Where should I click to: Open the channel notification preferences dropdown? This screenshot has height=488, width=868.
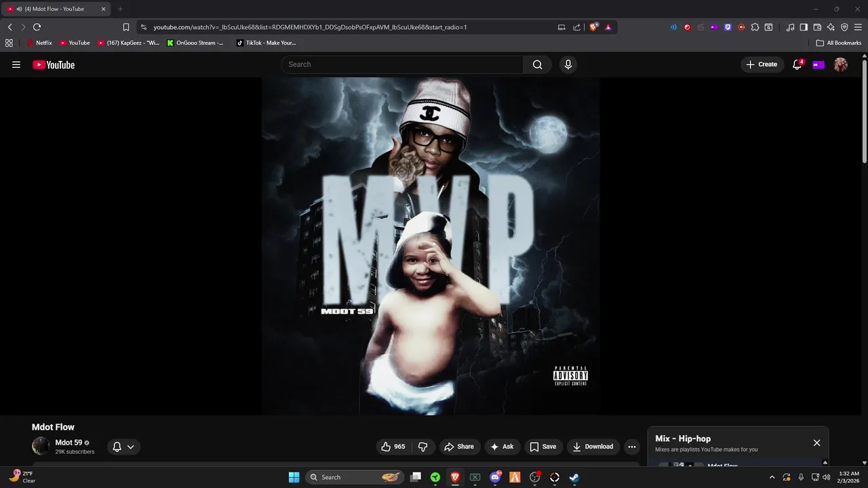pos(123,447)
